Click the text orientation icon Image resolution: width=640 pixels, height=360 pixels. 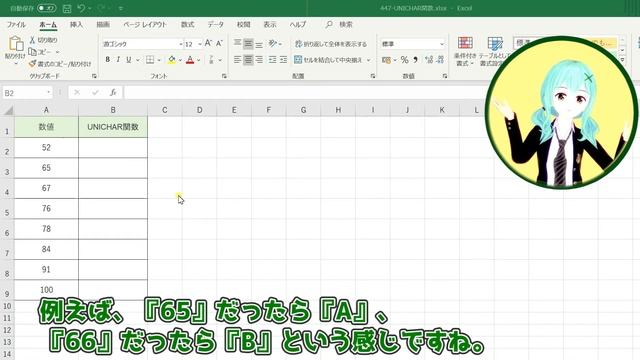click(273, 43)
